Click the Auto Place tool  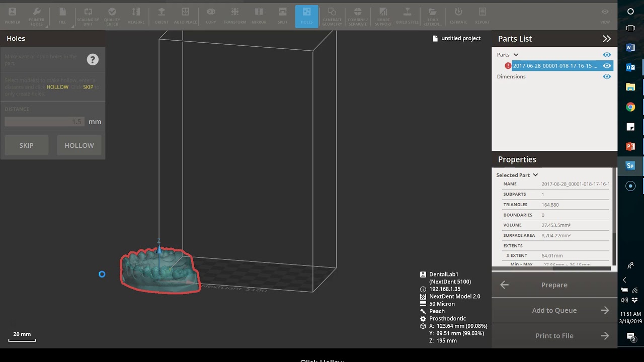185,16
